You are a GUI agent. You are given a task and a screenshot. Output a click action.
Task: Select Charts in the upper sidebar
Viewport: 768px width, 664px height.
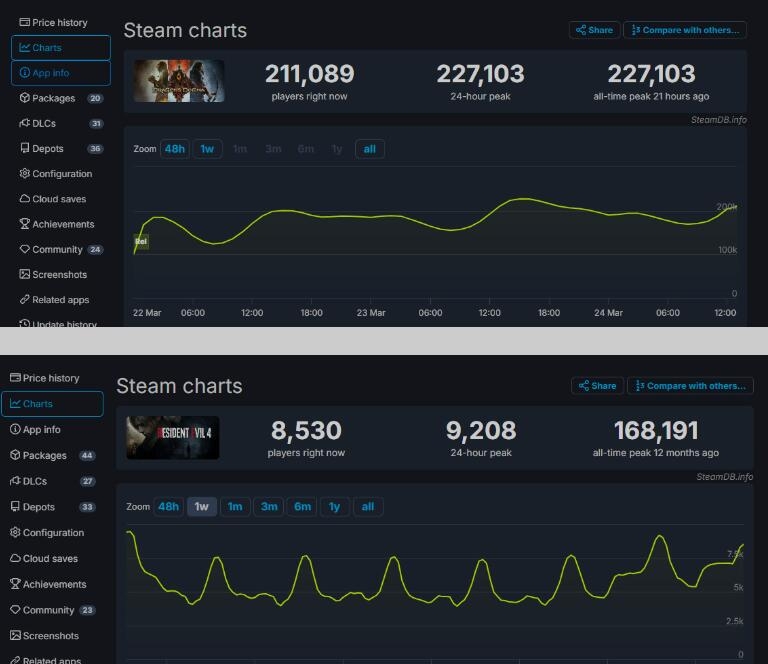pos(61,47)
